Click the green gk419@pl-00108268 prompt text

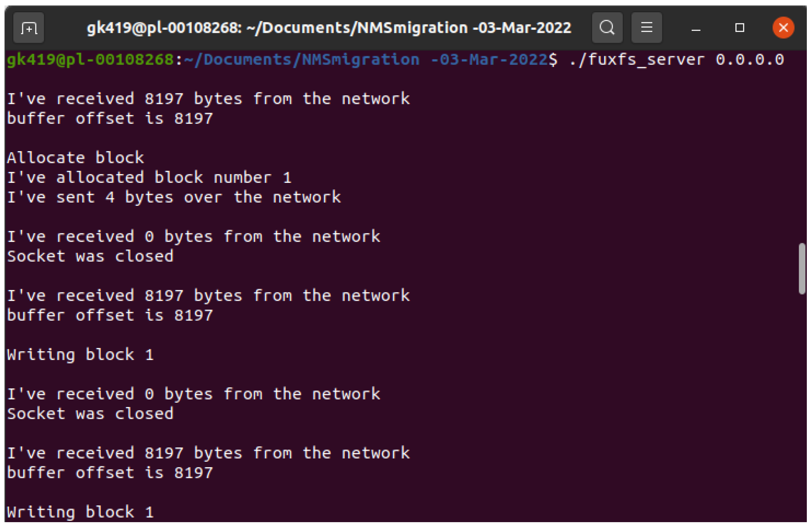point(91,60)
